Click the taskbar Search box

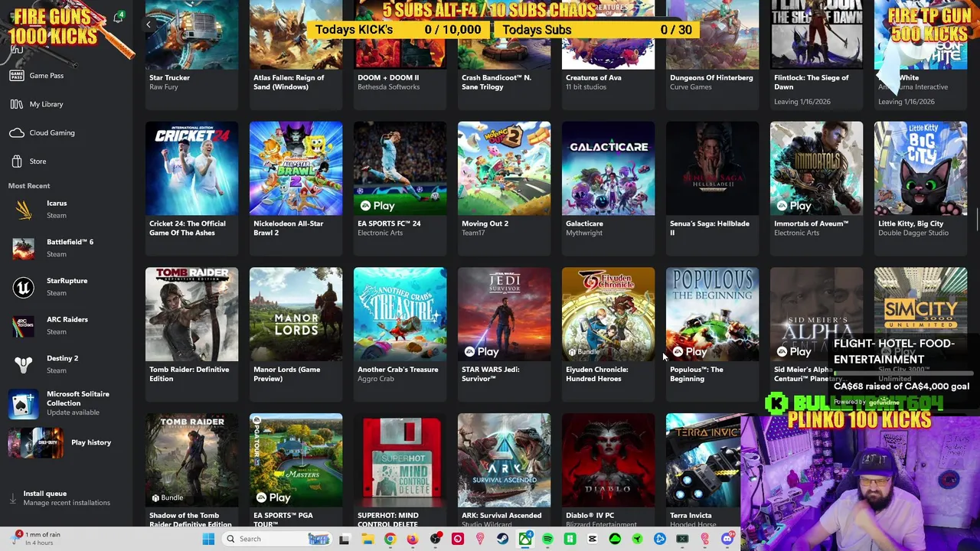point(277,539)
